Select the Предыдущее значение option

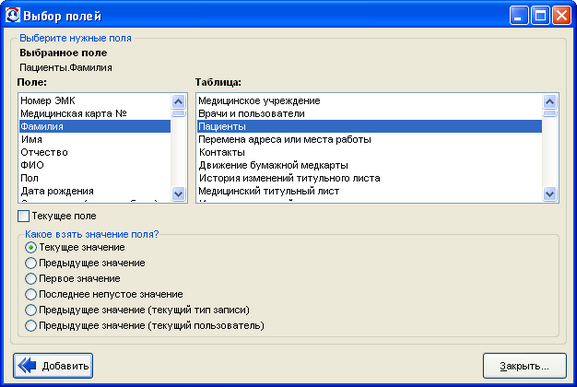click(31, 263)
